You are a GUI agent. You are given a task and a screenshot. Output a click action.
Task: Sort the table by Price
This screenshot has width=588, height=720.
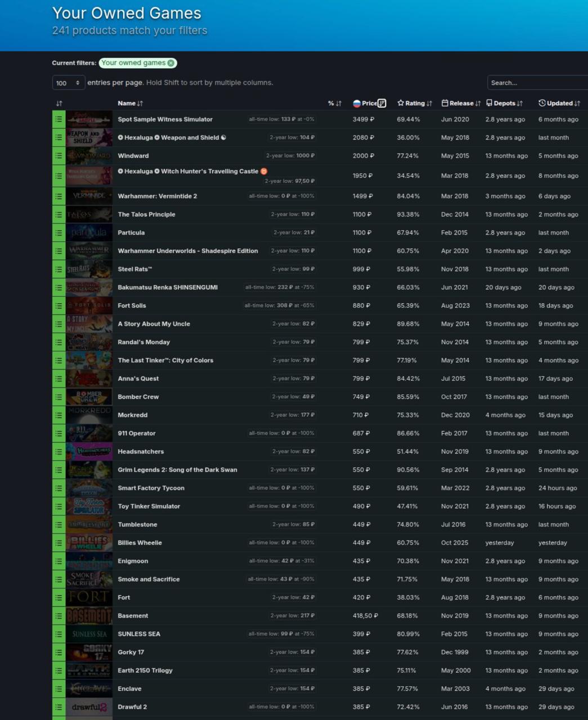[369, 103]
